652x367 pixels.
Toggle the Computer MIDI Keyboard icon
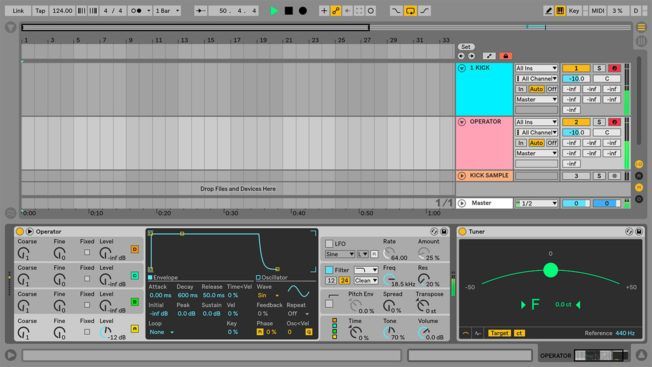coord(560,11)
